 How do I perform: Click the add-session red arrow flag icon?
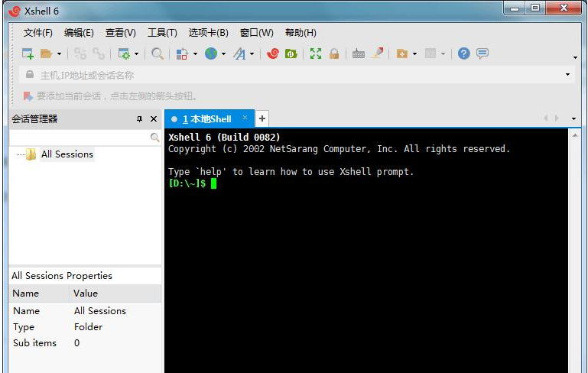tap(28, 96)
